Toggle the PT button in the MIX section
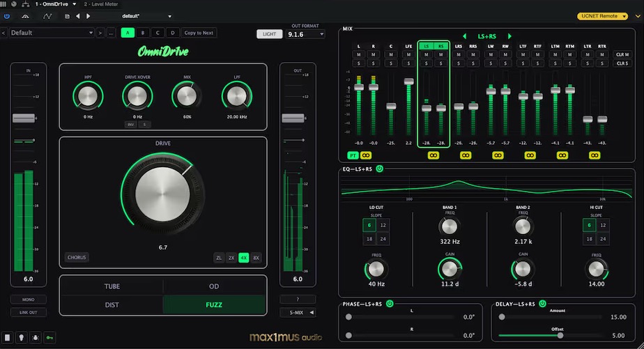Viewport: 644px width, 349px height. 353,155
